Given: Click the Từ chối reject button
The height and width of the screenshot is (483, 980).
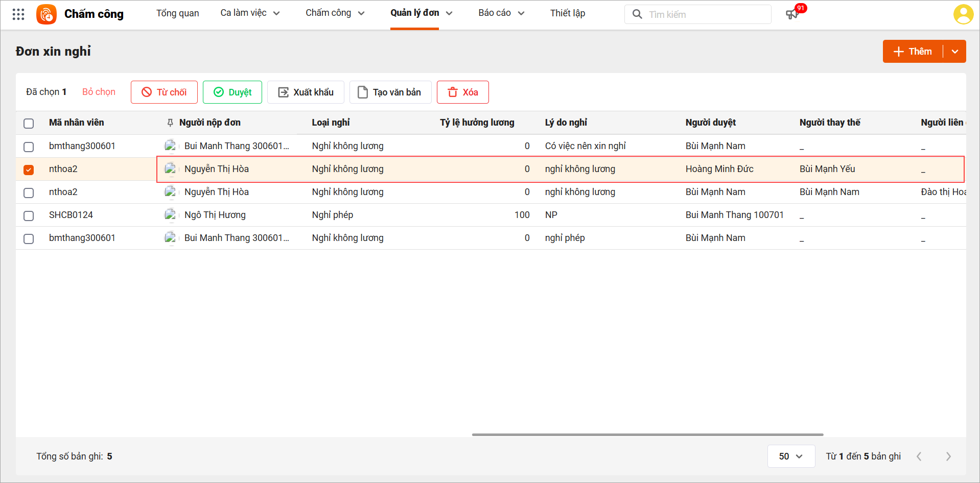Looking at the screenshot, I should click(x=164, y=92).
